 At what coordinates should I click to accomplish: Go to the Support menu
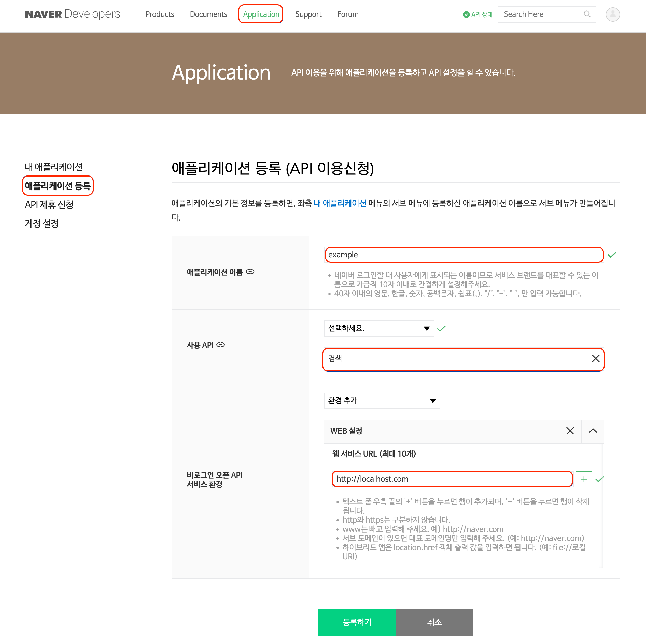(308, 14)
